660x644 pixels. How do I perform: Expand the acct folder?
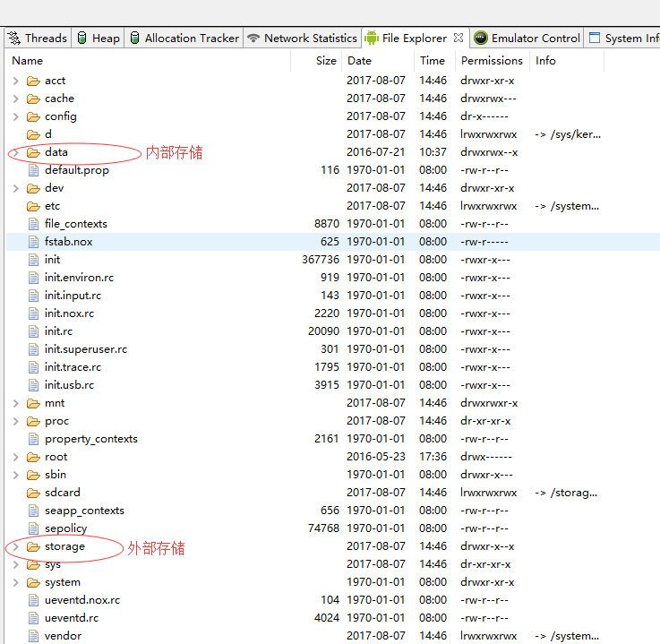tap(16, 81)
